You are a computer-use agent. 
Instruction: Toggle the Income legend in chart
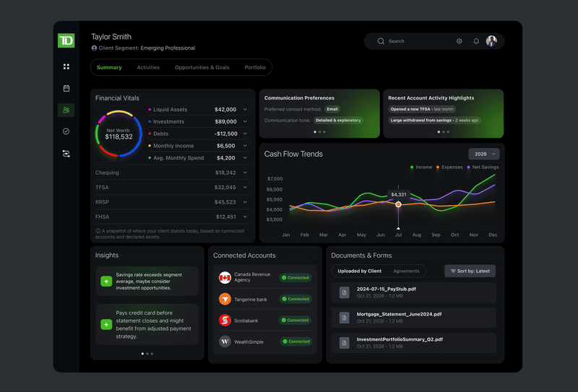(x=421, y=167)
